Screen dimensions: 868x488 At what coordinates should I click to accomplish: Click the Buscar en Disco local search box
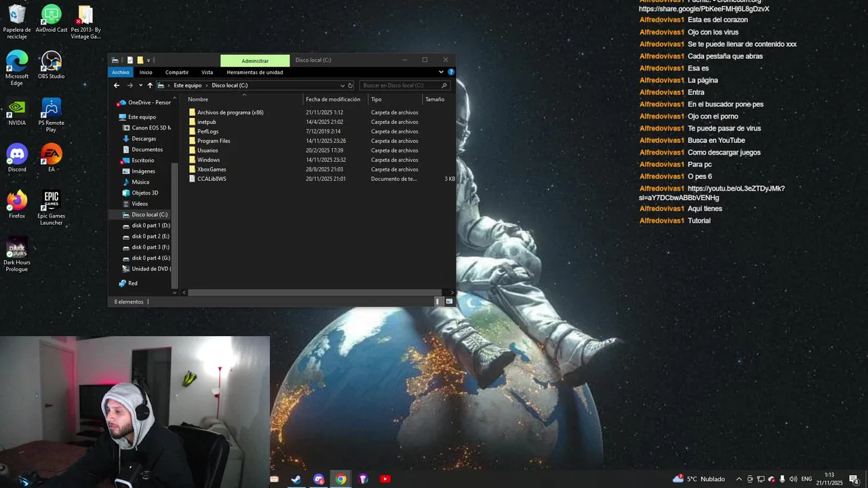tap(404, 85)
